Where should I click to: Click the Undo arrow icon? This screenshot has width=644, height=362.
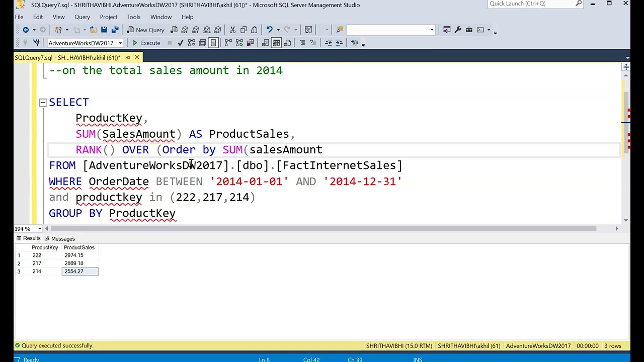269,30
